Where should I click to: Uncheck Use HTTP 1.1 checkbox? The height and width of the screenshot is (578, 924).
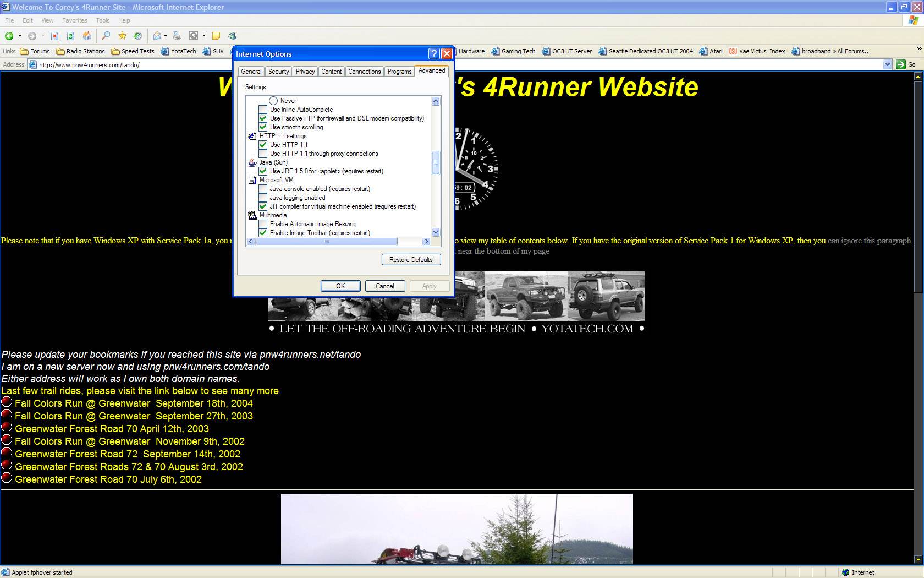pos(263,145)
